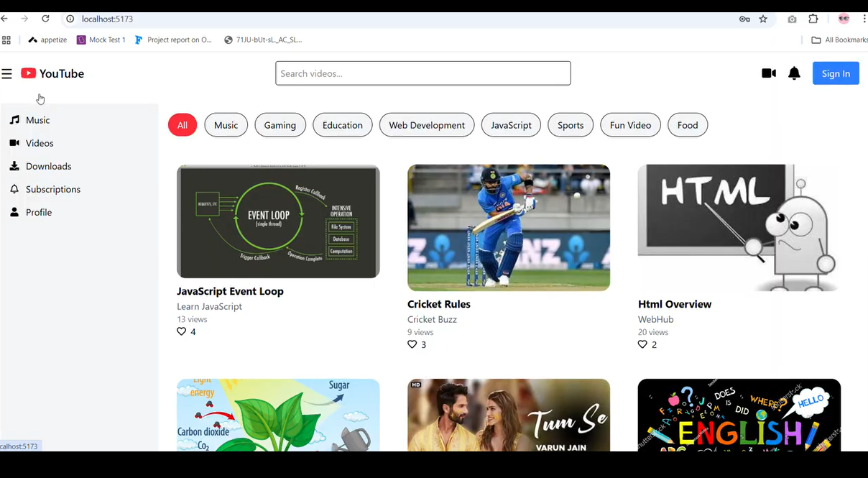Viewport: 868px width, 478px height.
Task: Select the Sports category filter
Action: tap(571, 125)
